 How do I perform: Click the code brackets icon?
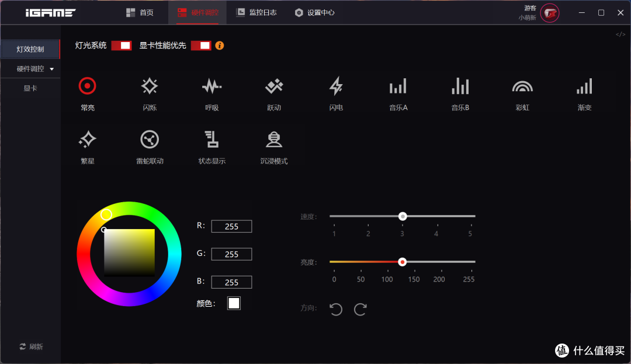click(620, 34)
